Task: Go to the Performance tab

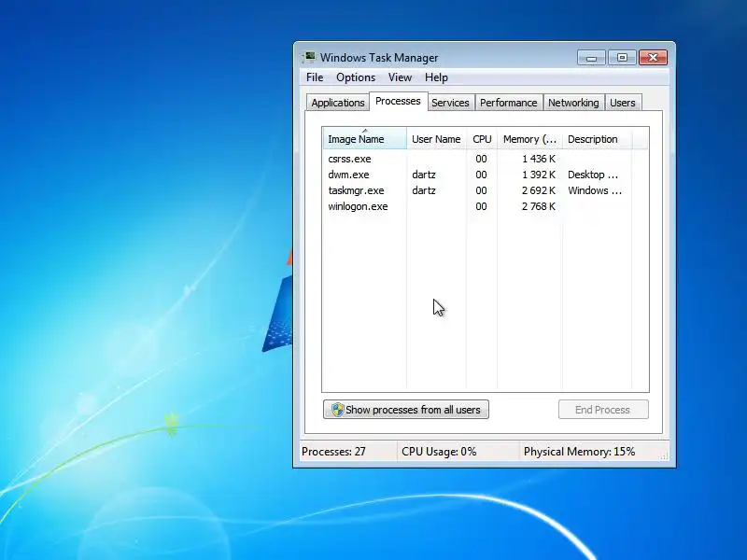Action: click(508, 103)
